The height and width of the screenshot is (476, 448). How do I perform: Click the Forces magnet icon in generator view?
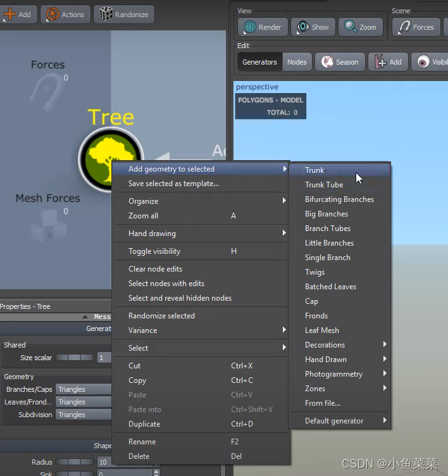(x=47, y=92)
